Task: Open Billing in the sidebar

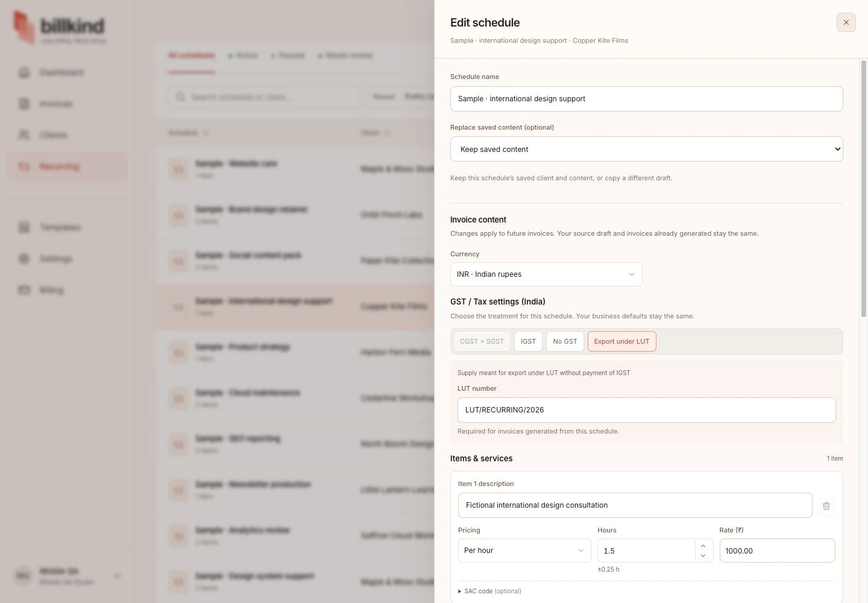Action: [67, 290]
